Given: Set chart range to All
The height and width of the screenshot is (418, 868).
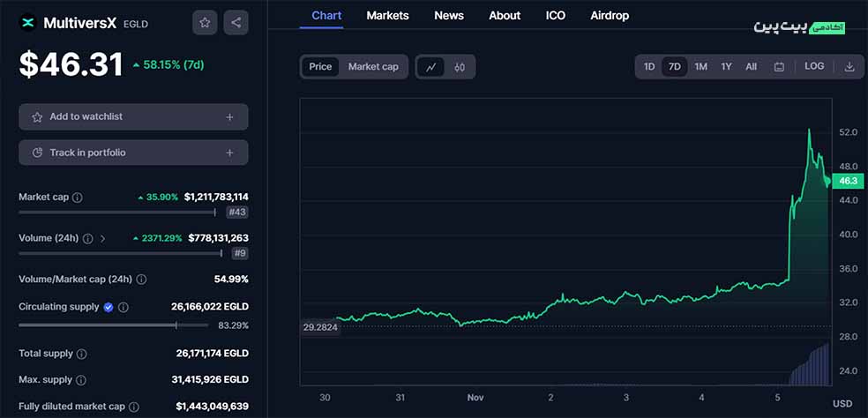Looking at the screenshot, I should [752, 67].
